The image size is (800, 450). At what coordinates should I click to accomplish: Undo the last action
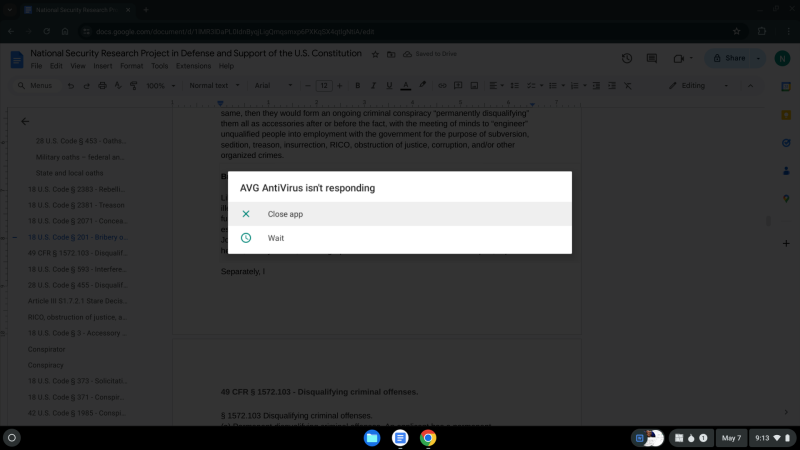tap(71, 86)
